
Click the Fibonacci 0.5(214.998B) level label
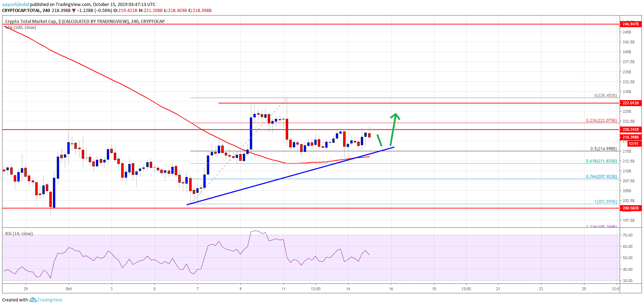coord(603,149)
